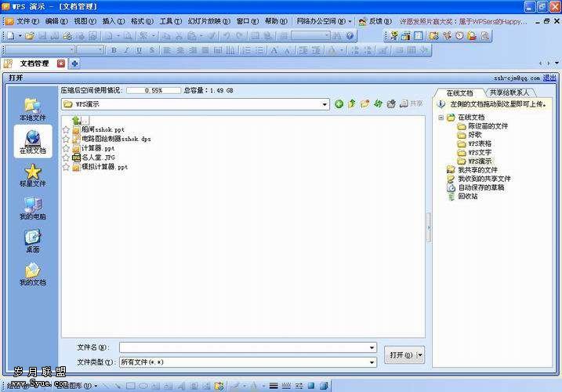Select the 在线文档 online documents sidebar icon
The image size is (562, 392).
(x=33, y=141)
